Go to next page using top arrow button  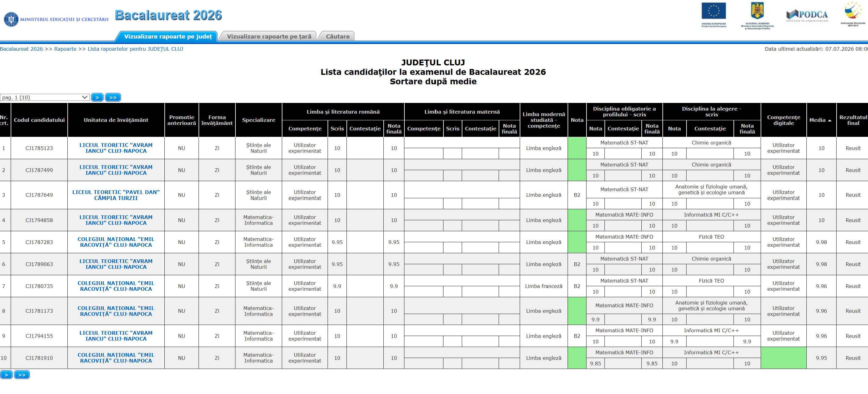tap(97, 97)
